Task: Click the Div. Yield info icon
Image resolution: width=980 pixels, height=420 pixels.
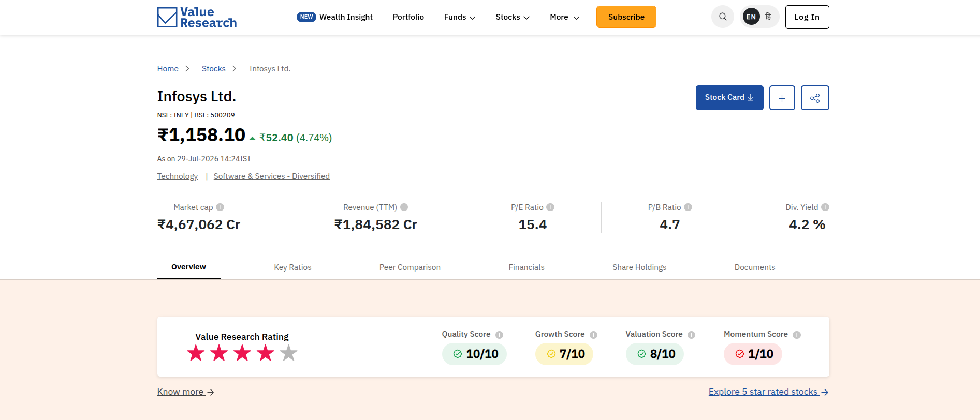Action: coord(825,207)
